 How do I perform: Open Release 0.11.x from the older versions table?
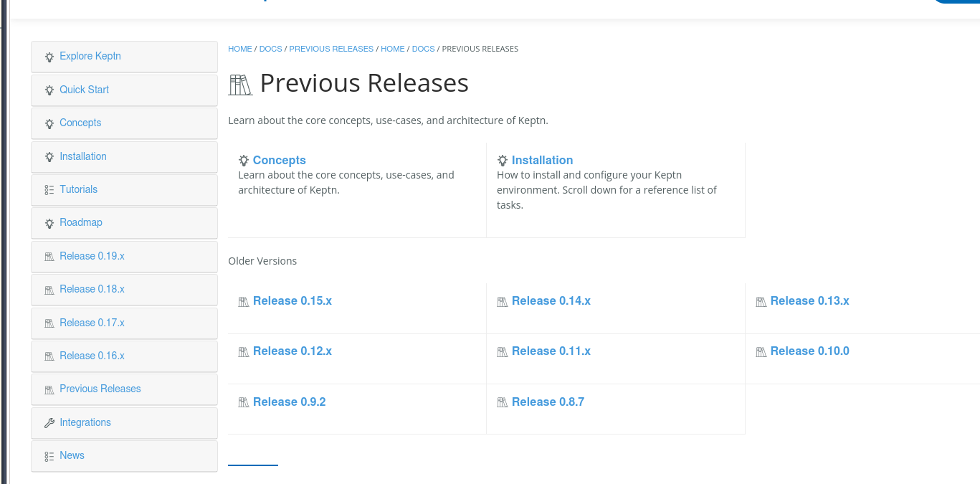click(551, 351)
